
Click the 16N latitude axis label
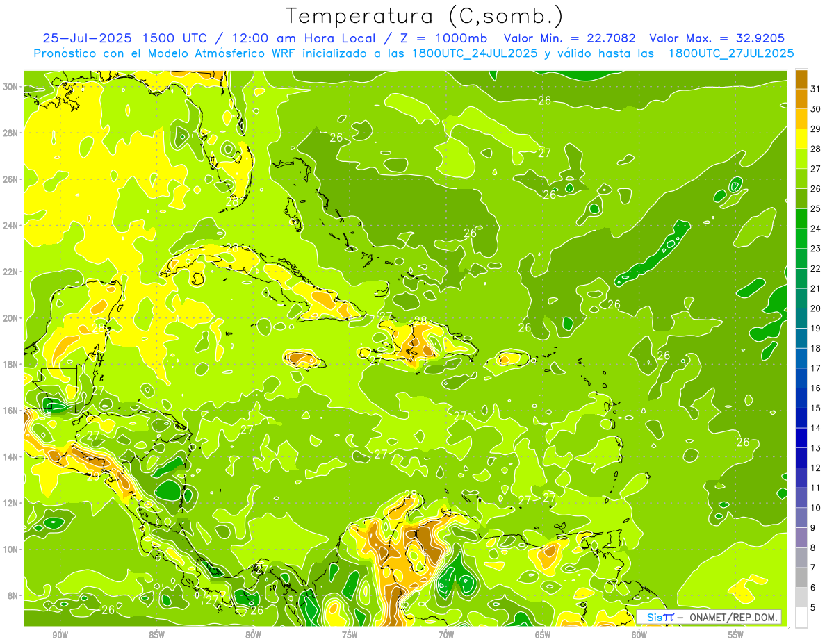pos(10,411)
